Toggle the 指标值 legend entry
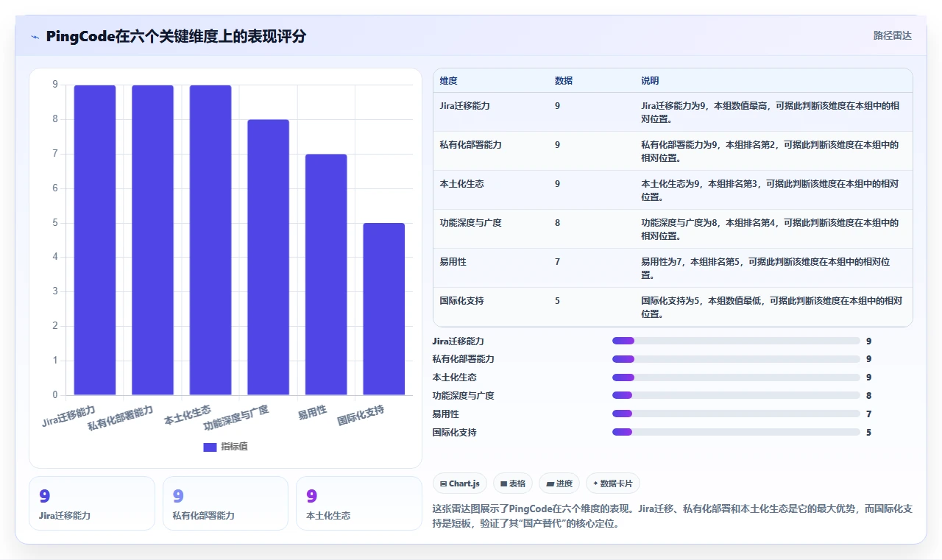942x560 pixels. point(225,447)
